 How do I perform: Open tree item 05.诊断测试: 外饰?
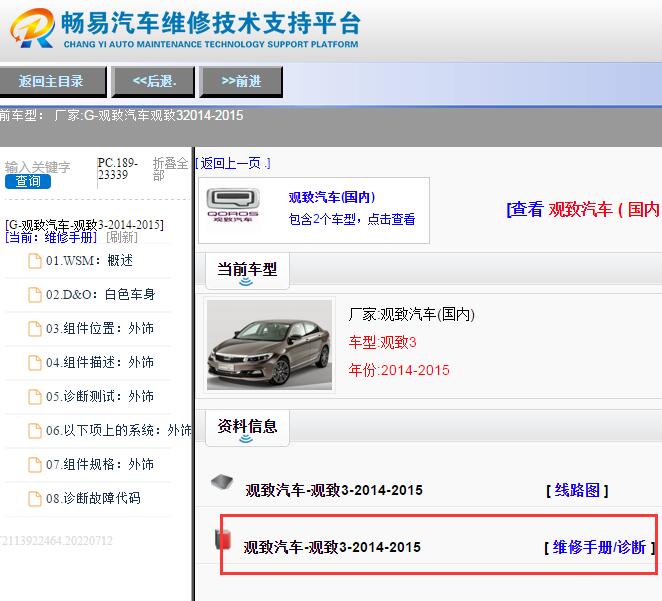(100, 397)
